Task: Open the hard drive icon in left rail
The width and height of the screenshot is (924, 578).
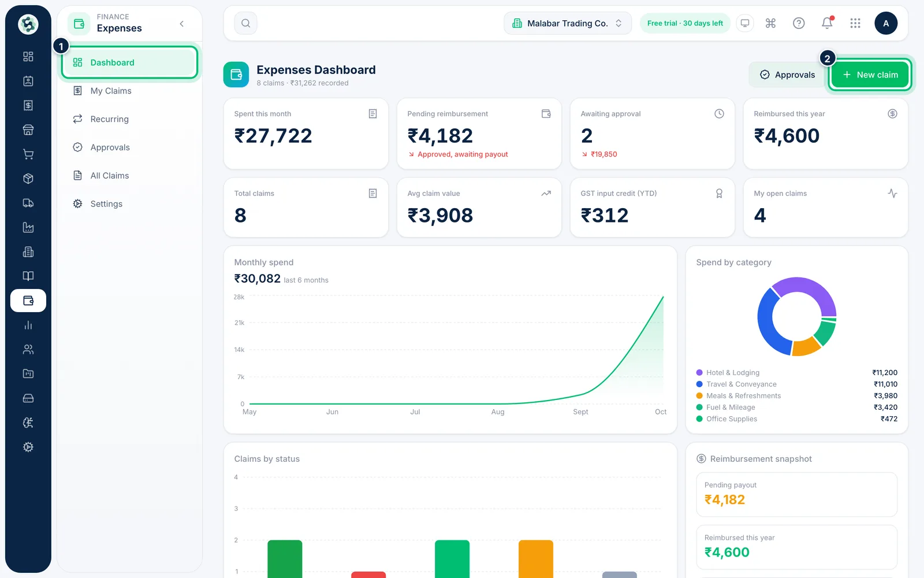Action: (28, 398)
